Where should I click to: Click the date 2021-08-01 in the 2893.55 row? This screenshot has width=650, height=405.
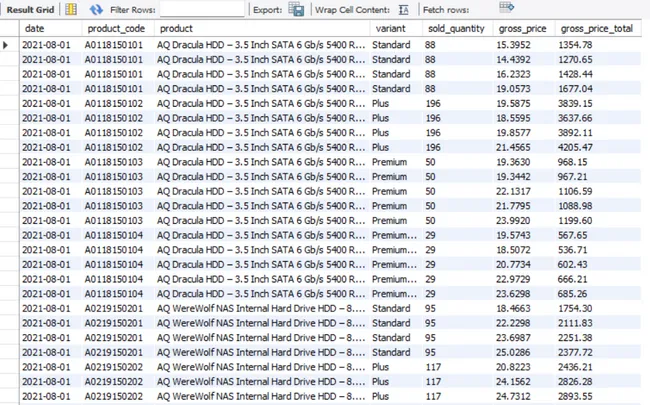point(46,396)
